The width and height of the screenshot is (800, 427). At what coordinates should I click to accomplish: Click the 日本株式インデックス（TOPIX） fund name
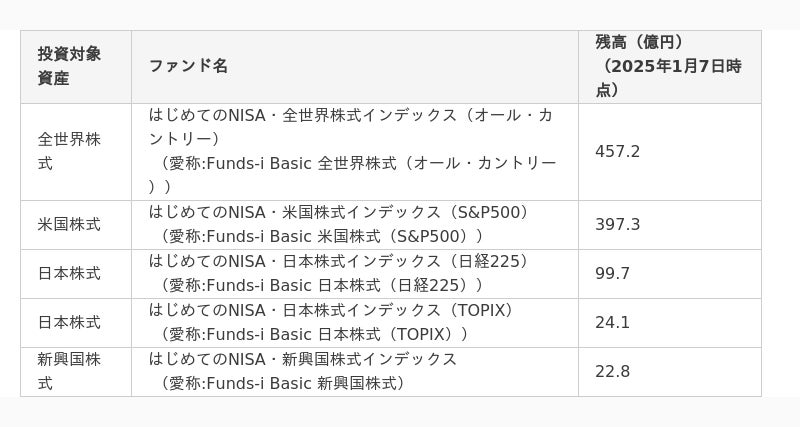pos(333,310)
